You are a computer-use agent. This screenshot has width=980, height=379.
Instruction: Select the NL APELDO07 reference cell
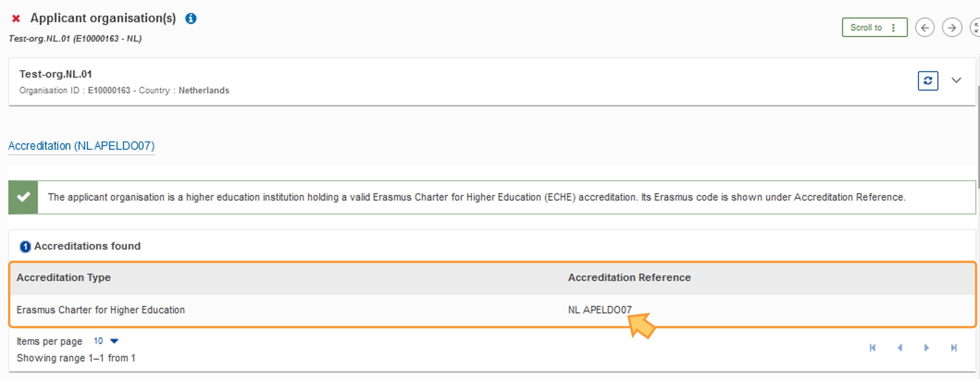coord(600,310)
